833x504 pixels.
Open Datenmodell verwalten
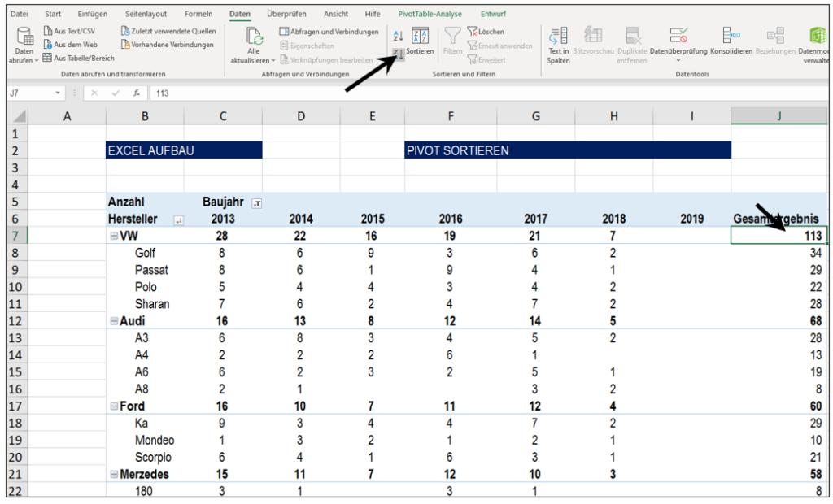816,46
